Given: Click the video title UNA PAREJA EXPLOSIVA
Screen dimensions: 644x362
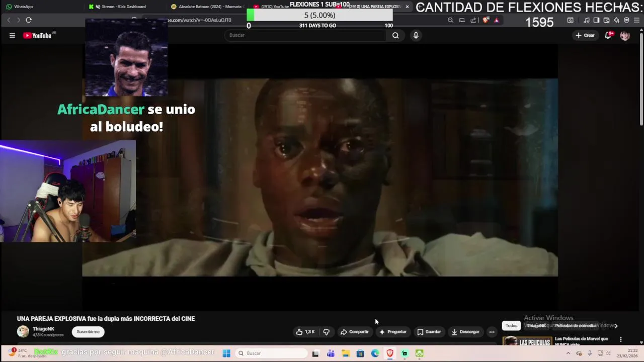Looking at the screenshot, I should point(106,319).
